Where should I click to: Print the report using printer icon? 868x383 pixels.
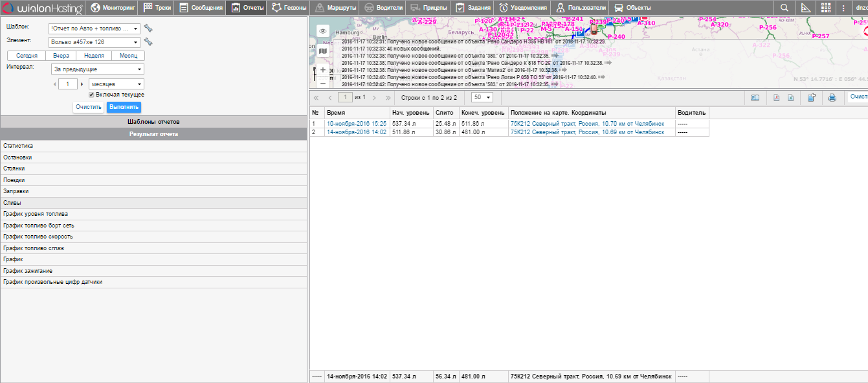pyautogui.click(x=832, y=98)
